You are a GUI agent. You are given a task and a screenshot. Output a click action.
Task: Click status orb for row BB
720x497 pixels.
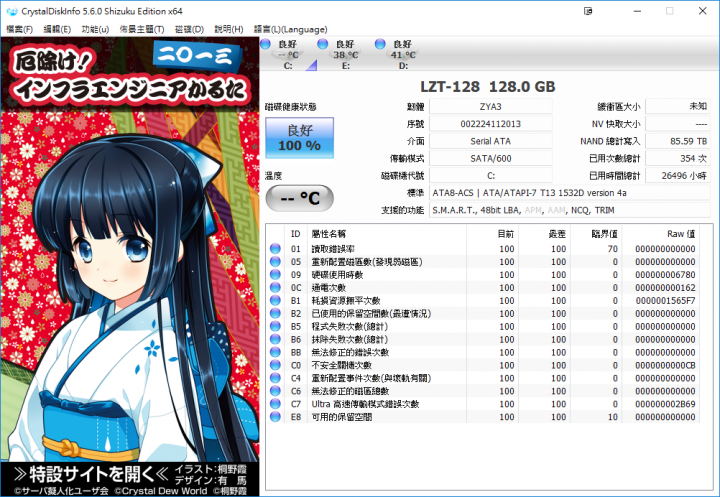pyautogui.click(x=276, y=352)
